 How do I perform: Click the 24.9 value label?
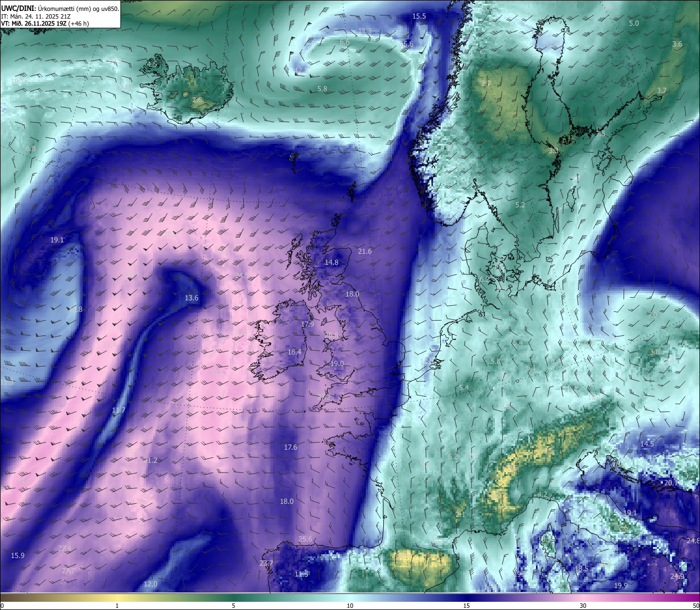(x=677, y=577)
